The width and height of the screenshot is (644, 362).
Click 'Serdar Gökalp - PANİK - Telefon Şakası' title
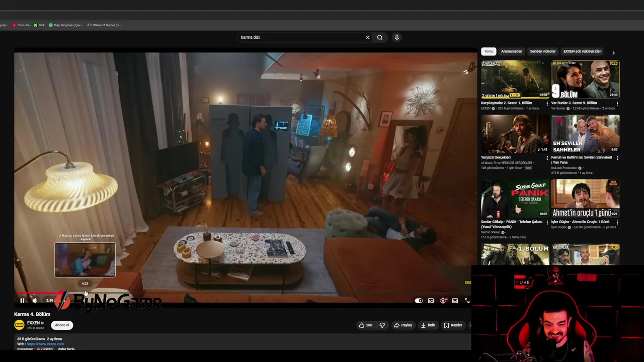tap(512, 224)
